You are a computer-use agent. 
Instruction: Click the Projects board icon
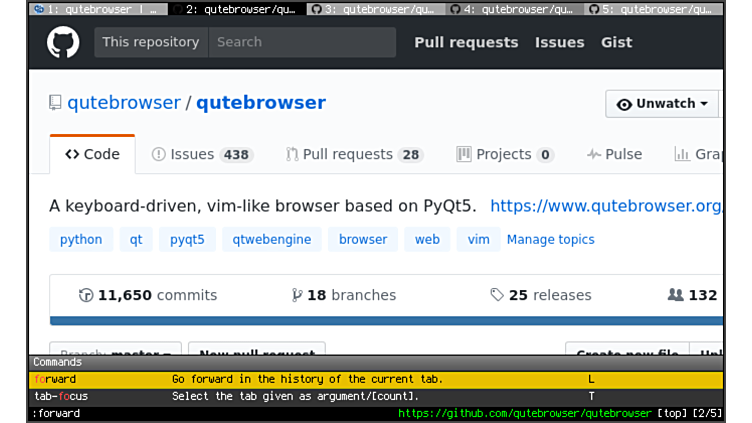click(463, 154)
